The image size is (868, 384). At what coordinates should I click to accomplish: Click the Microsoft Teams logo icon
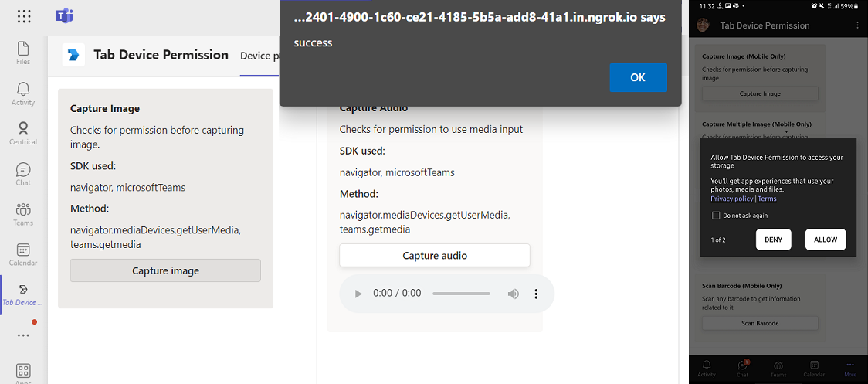(x=64, y=16)
